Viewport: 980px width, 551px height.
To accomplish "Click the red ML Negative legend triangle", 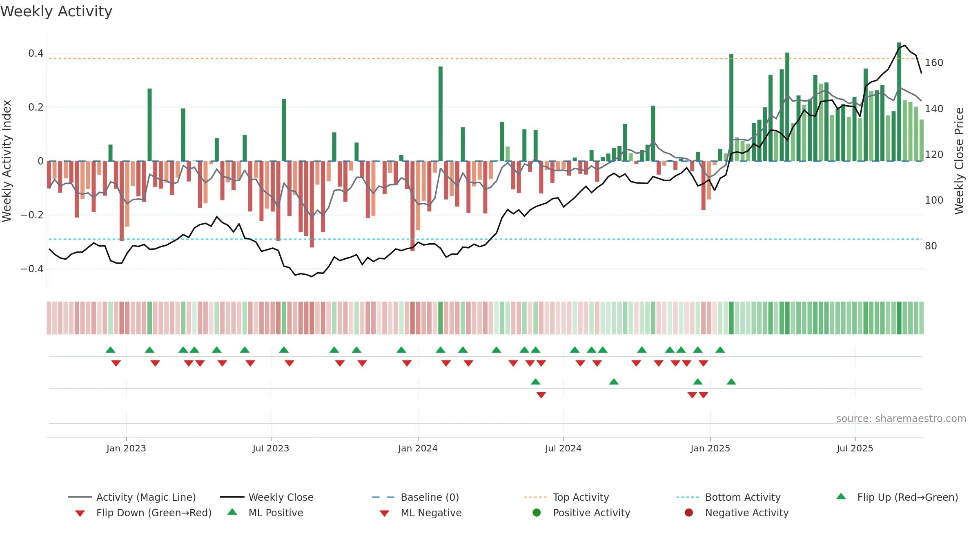I will point(384,513).
